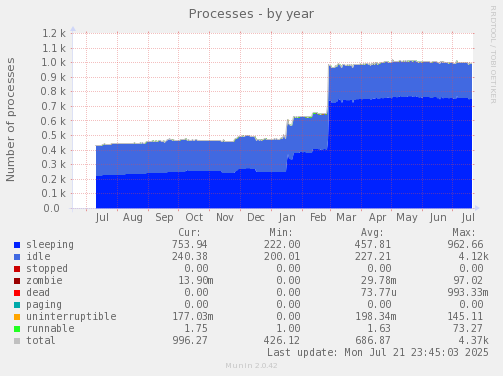Screen dimensions: 503x376
Task: Click dead maximum value 993.33m
Action: (468, 293)
